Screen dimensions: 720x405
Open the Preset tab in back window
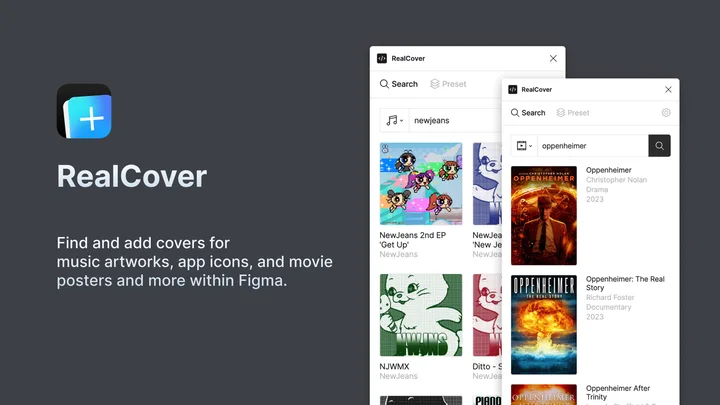[448, 84]
